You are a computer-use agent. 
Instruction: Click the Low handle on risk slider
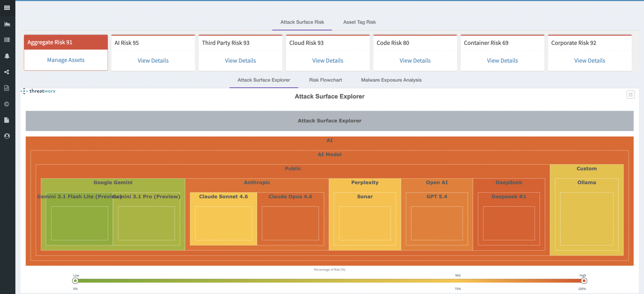[x=75, y=281]
